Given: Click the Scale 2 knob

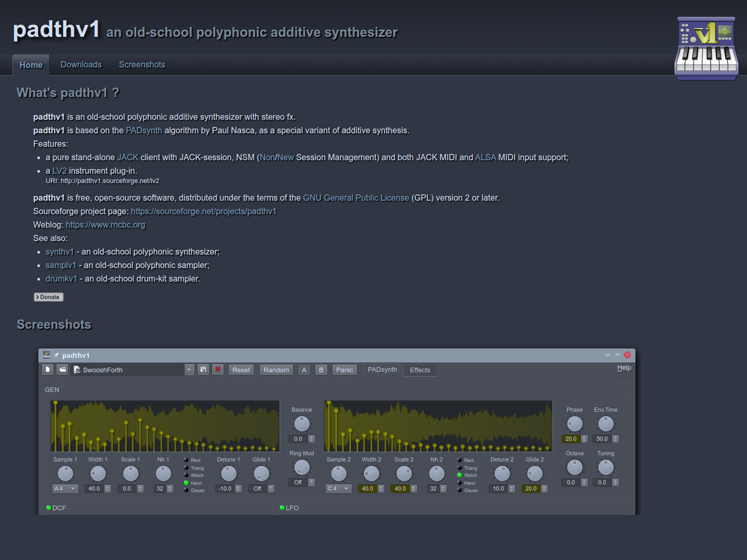Looking at the screenshot, I should tap(404, 473).
